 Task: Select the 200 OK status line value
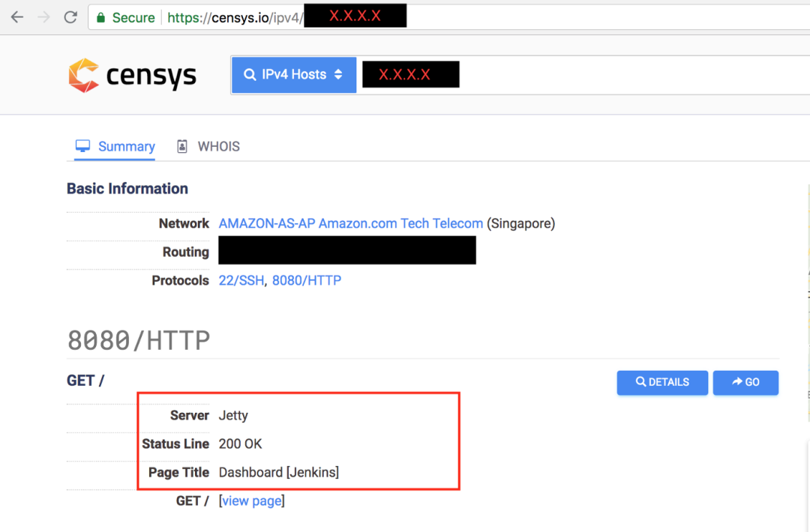coord(240,444)
